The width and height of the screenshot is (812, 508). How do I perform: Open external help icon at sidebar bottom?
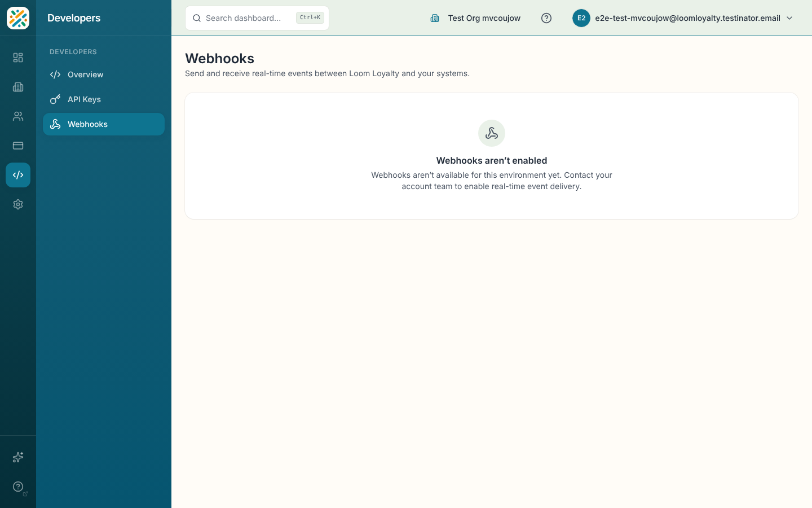pyautogui.click(x=18, y=487)
